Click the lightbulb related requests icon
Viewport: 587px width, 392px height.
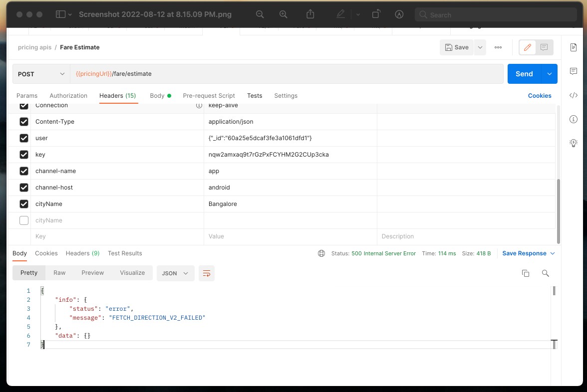point(574,143)
